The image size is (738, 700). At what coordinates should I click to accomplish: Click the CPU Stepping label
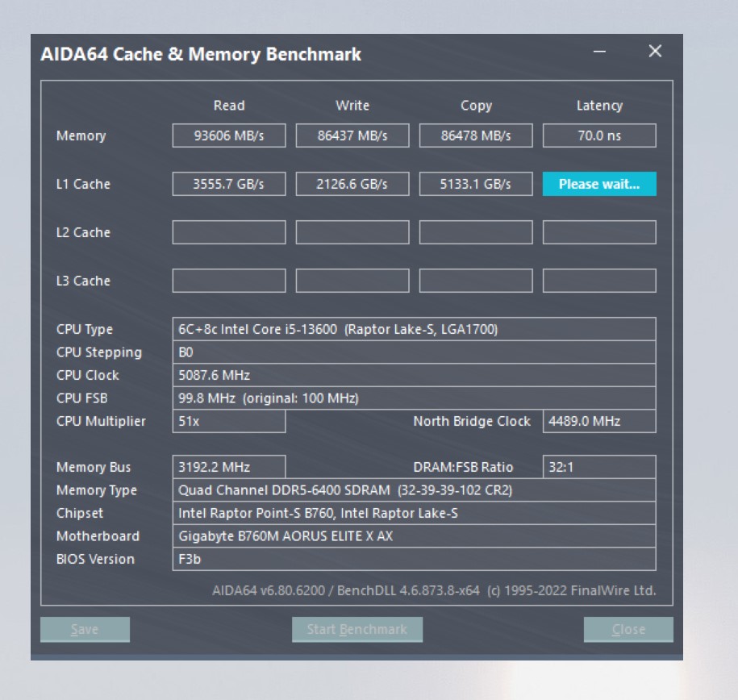[99, 352]
